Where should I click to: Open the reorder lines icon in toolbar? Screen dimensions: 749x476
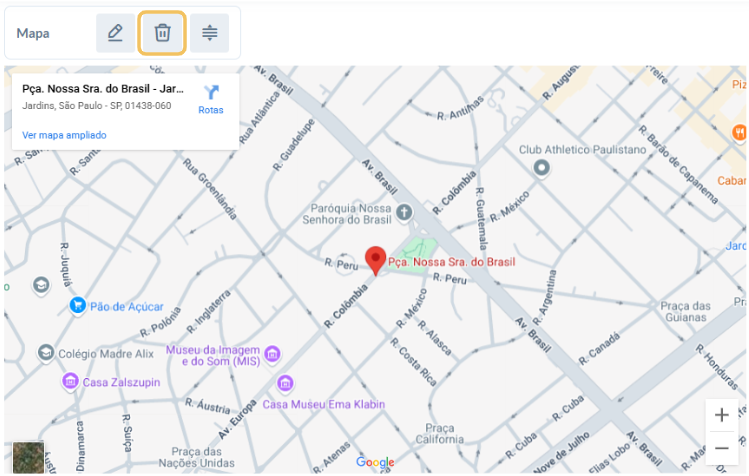pyautogui.click(x=209, y=33)
